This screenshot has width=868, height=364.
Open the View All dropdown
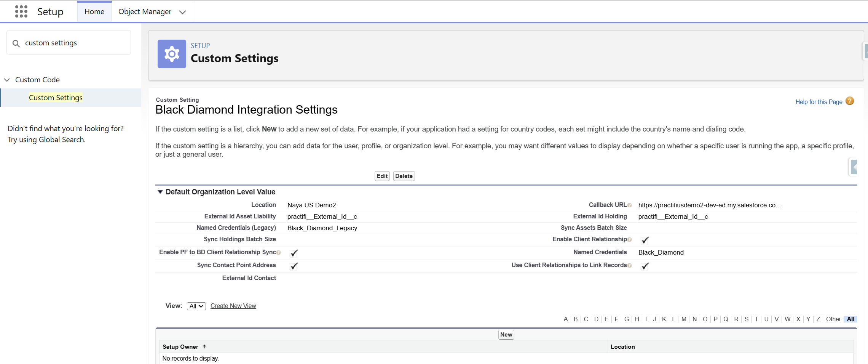click(x=196, y=306)
